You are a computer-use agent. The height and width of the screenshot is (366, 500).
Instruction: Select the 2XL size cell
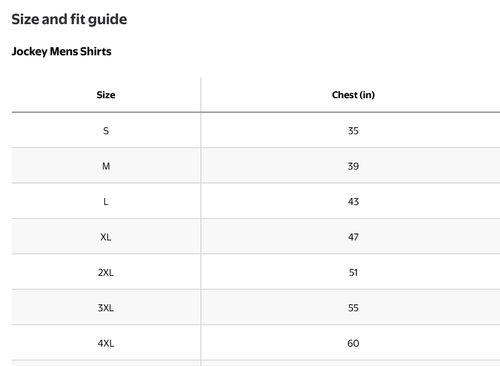[106, 272]
